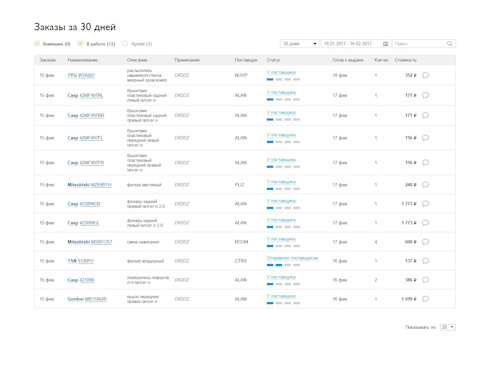Click the Заказы за 30 дней heading
This screenshot has height=374, width=480.
point(75,27)
